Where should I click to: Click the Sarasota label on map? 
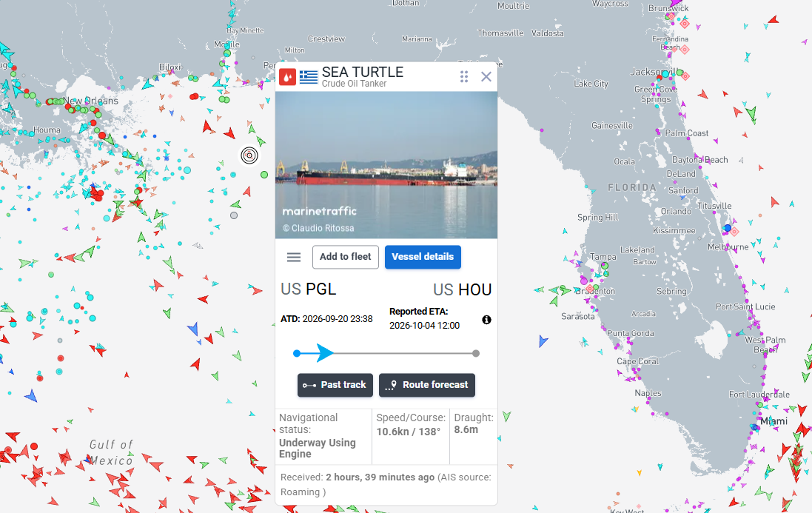[578, 316]
